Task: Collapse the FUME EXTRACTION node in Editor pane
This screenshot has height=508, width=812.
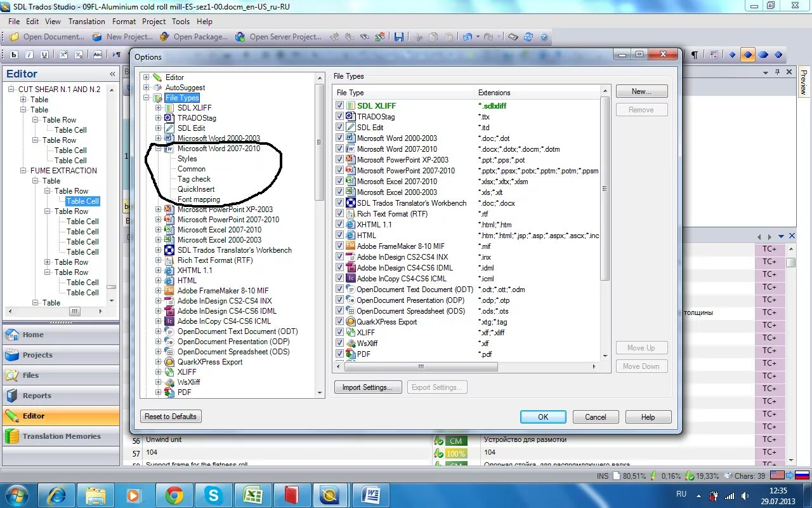Action: [x=23, y=171]
